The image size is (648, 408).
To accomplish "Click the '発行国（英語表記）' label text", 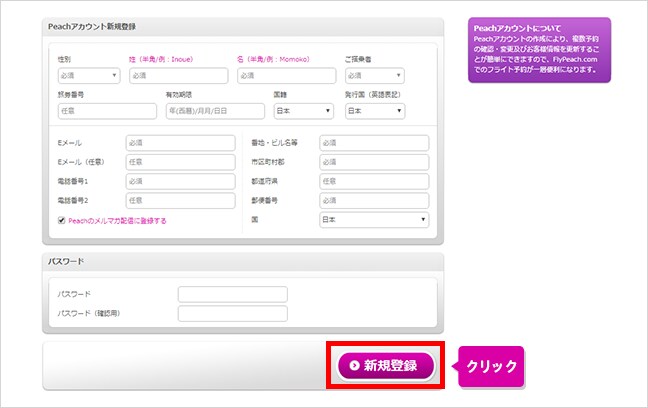I will [373, 95].
